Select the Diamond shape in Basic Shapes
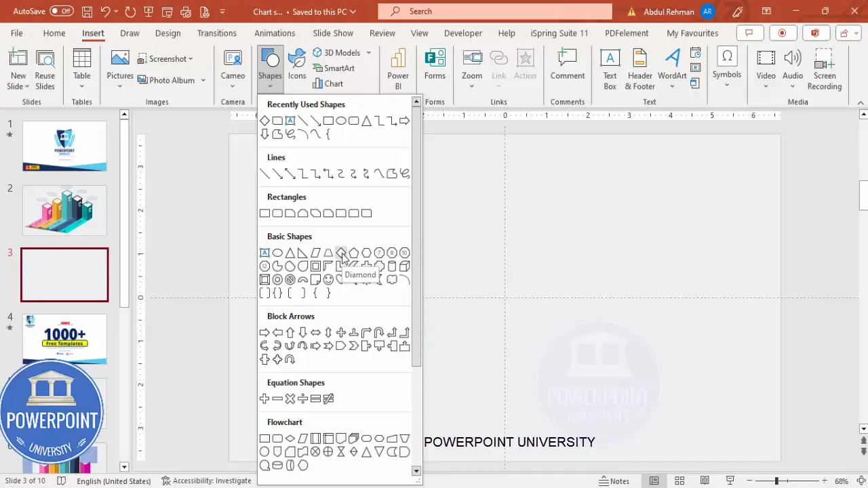 (341, 253)
